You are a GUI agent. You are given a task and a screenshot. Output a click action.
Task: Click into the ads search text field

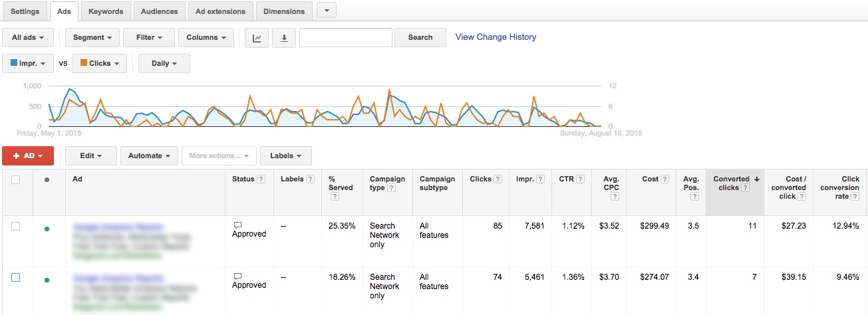pyautogui.click(x=345, y=38)
